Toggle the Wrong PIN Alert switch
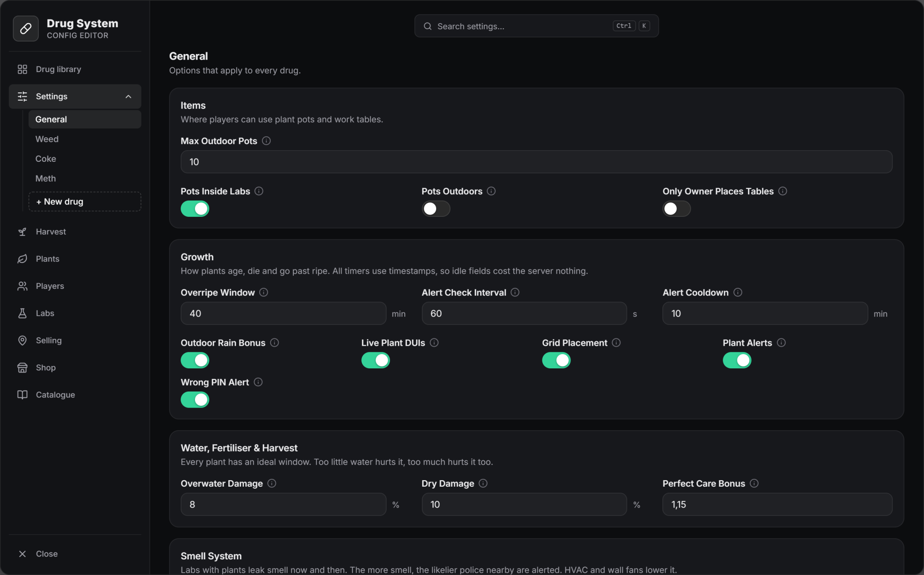Image resolution: width=924 pixels, height=575 pixels. point(195,400)
